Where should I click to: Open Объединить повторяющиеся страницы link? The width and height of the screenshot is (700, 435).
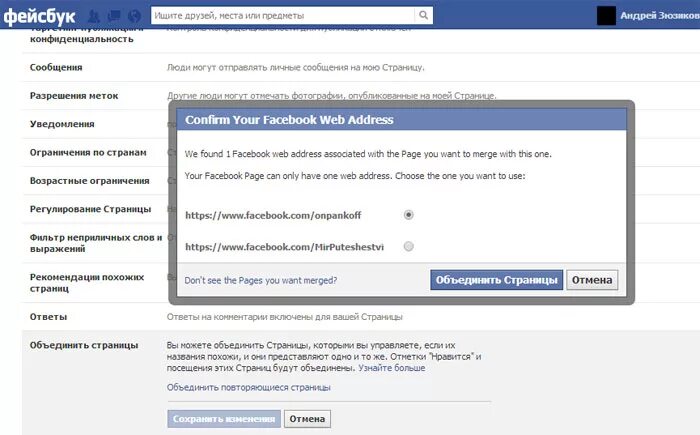tap(249, 387)
